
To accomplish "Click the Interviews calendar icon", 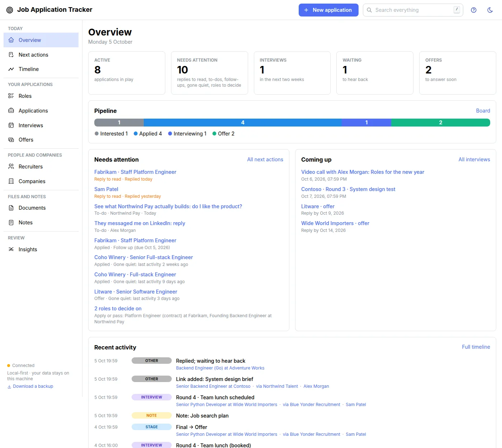I will coord(11,125).
